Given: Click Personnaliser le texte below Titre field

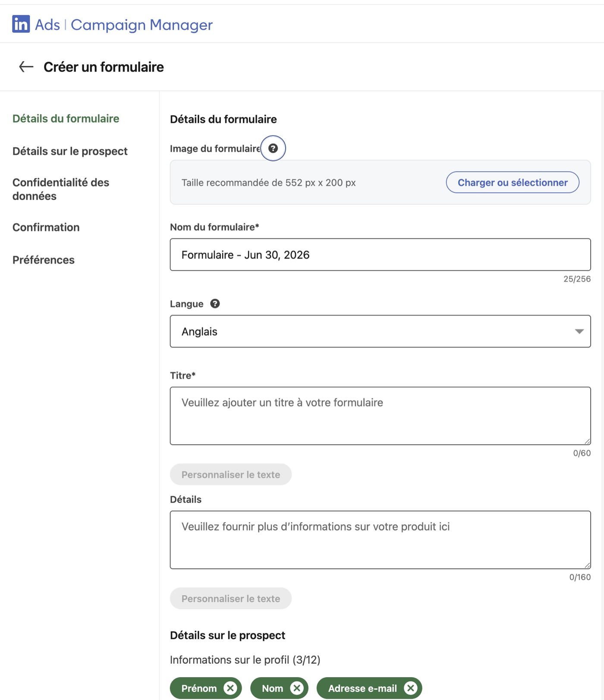Looking at the screenshot, I should point(230,474).
